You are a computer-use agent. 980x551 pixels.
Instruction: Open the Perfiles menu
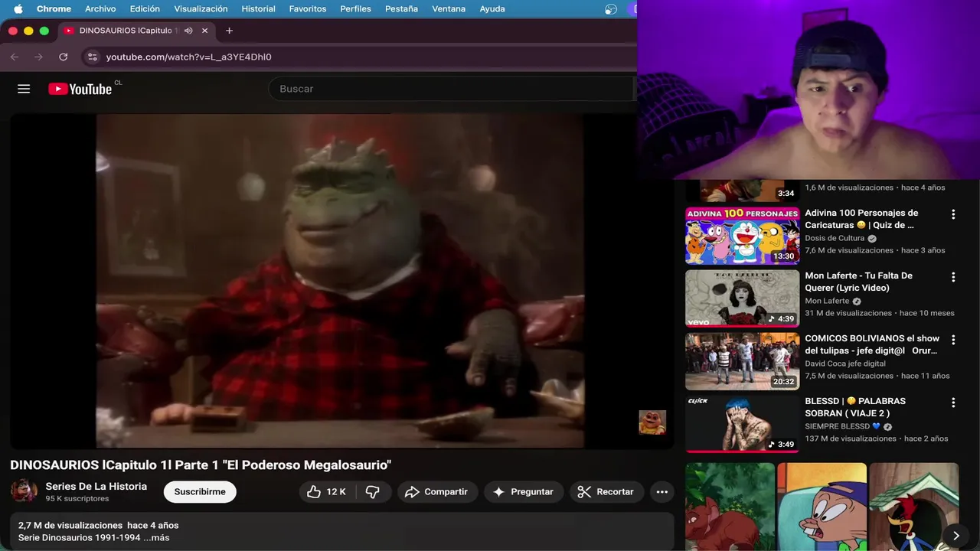coord(355,9)
